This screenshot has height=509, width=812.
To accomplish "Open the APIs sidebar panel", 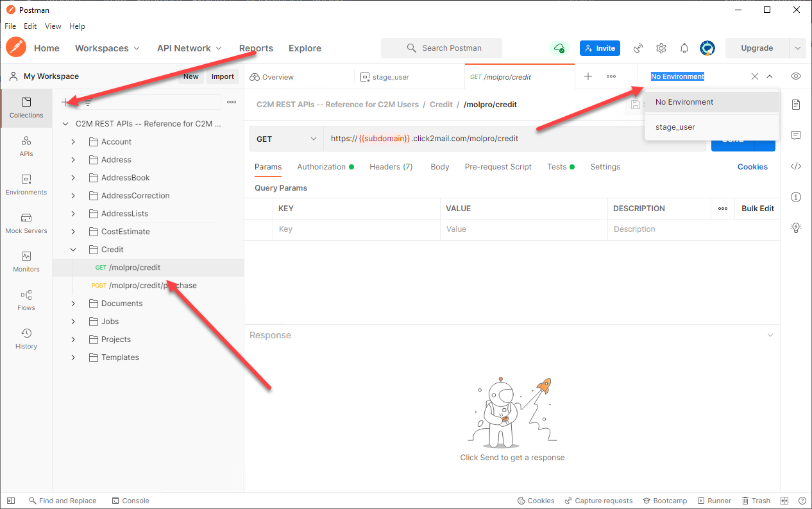I will (26, 146).
